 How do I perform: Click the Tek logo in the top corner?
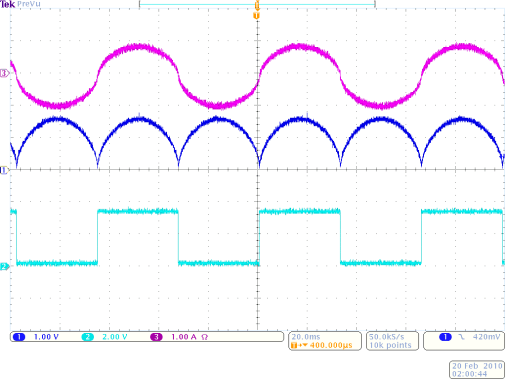pyautogui.click(x=8, y=4)
